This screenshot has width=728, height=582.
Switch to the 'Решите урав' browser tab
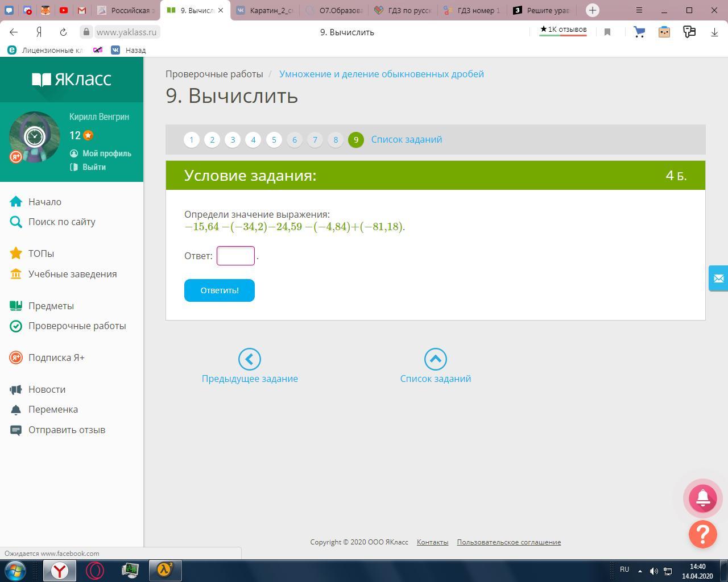pos(542,10)
